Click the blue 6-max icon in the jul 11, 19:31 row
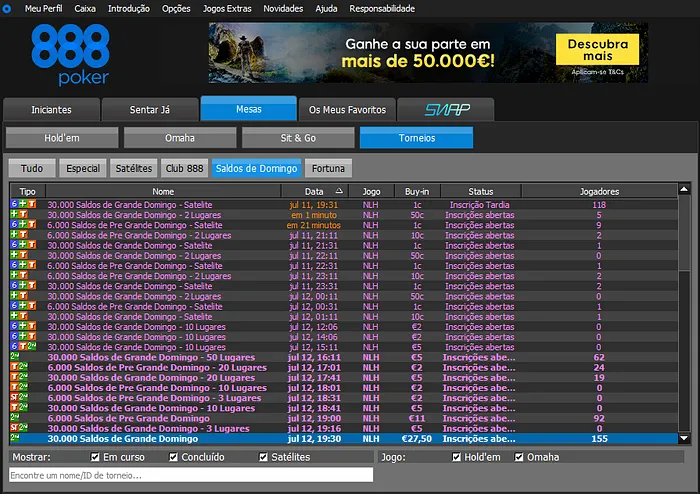This screenshot has width=700, height=494. click(x=14, y=204)
